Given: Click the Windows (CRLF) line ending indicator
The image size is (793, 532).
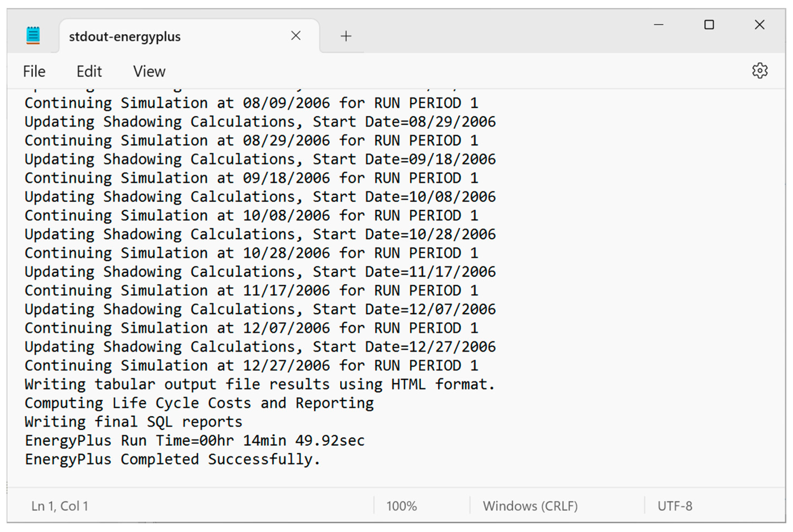Looking at the screenshot, I should tap(530, 506).
